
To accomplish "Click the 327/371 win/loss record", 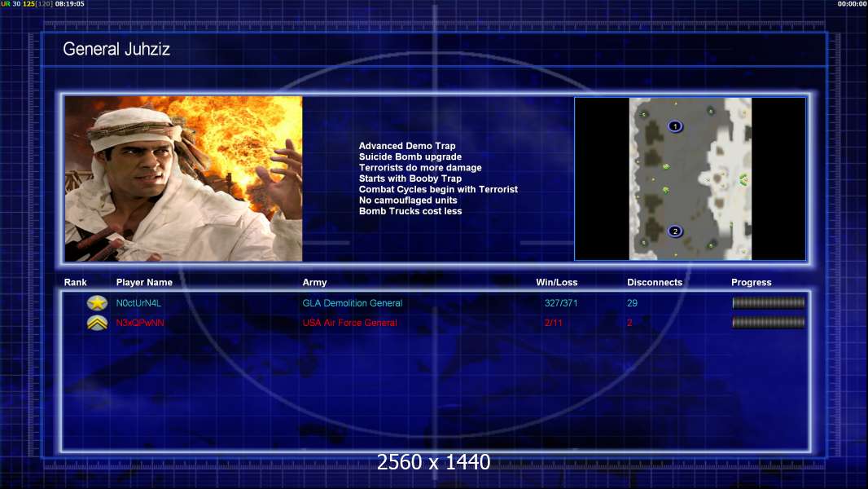I will coord(561,303).
